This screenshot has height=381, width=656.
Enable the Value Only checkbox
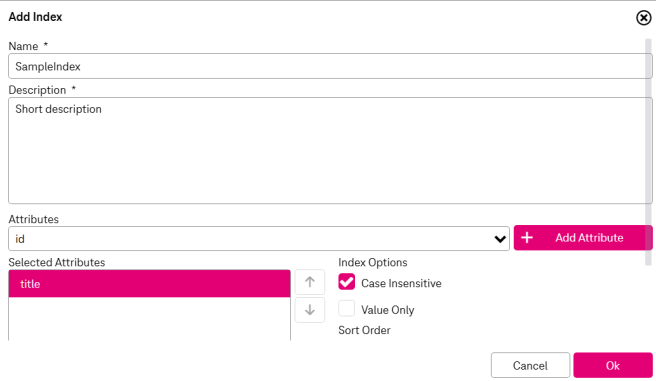point(346,309)
